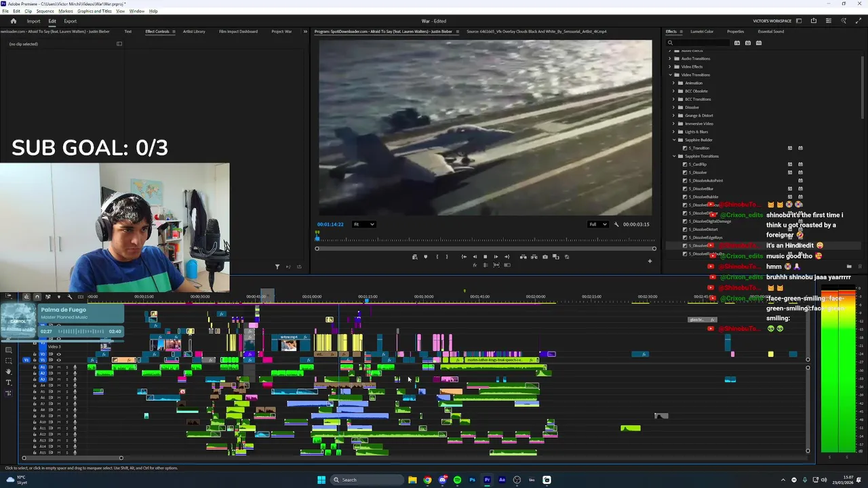Open Victor's Workspace menu

[772, 21]
